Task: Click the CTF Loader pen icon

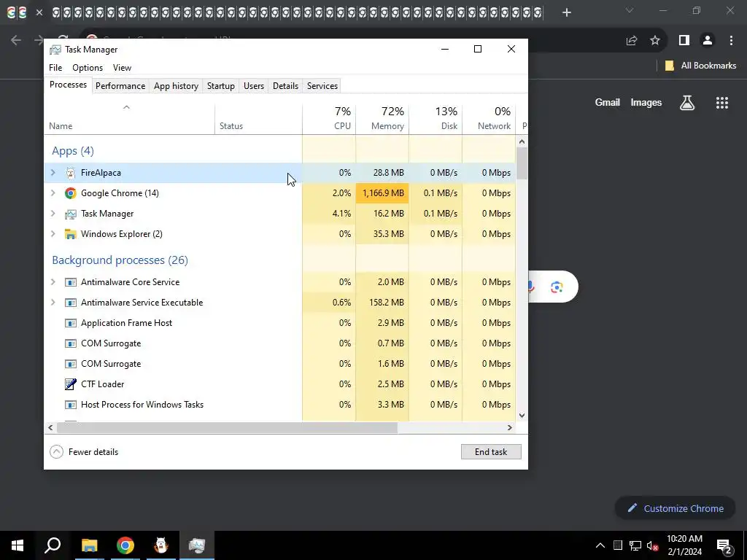Action: 71,384
